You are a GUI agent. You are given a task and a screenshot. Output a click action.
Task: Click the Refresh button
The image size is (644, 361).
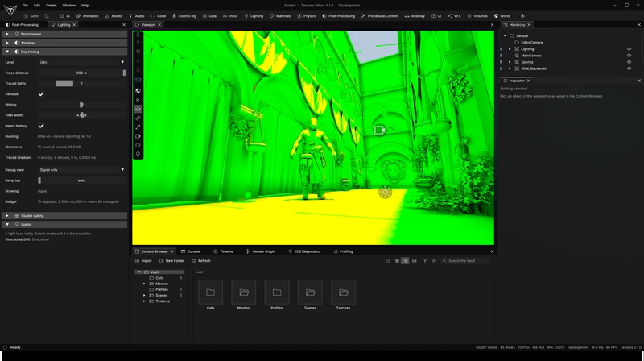point(201,260)
